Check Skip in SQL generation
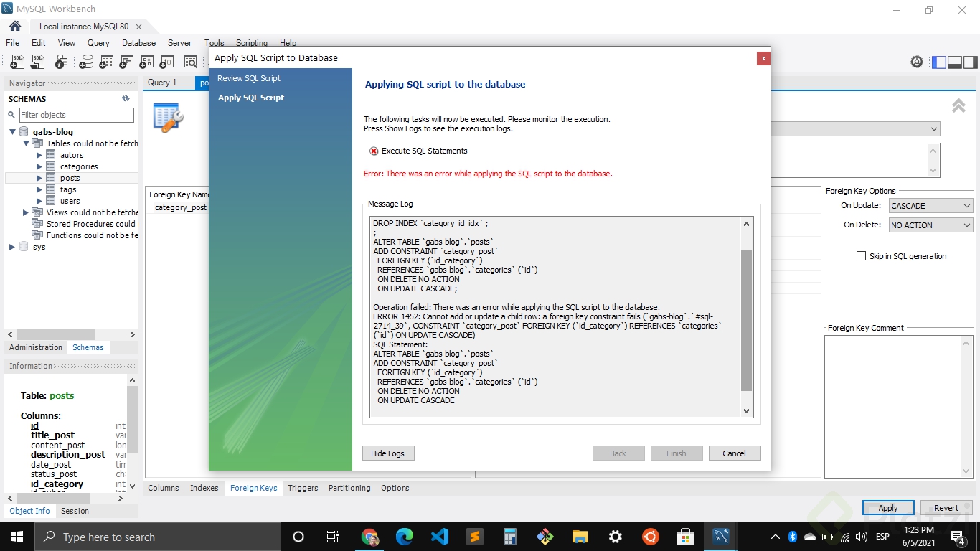 [861, 256]
